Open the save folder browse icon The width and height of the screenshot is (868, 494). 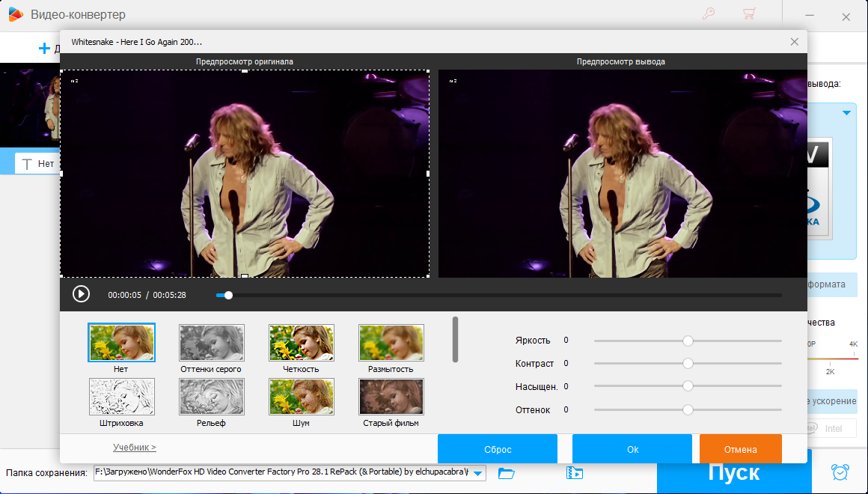tap(507, 473)
